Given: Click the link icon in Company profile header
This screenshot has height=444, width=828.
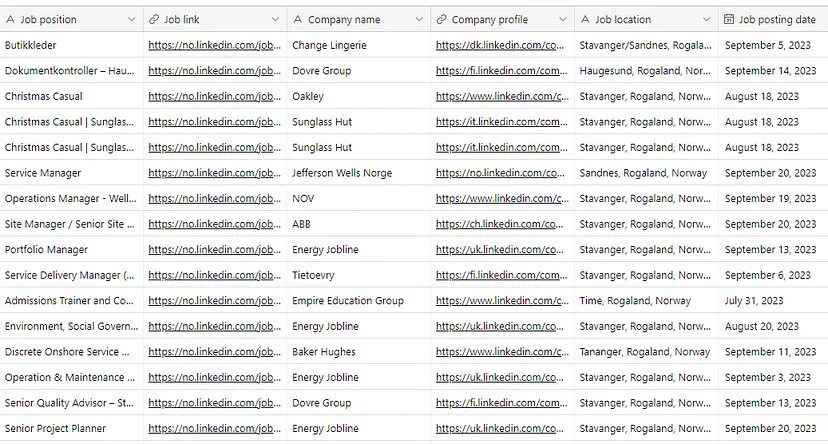Looking at the screenshot, I should 441,19.
